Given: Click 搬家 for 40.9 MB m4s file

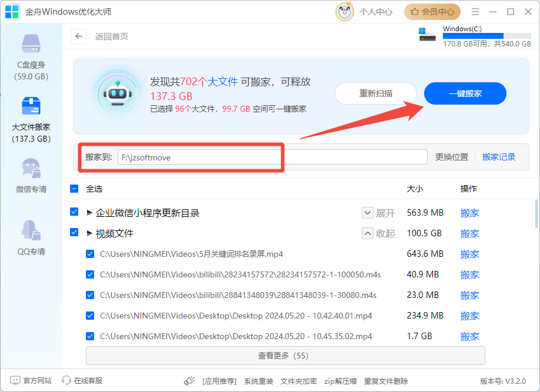Looking at the screenshot, I should (470, 275).
